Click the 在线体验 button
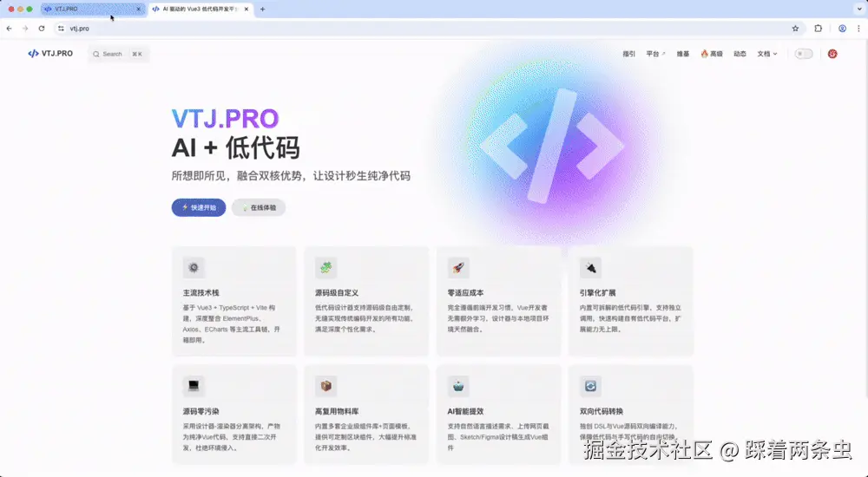Viewport: 868px width, 477px height. pyautogui.click(x=259, y=207)
